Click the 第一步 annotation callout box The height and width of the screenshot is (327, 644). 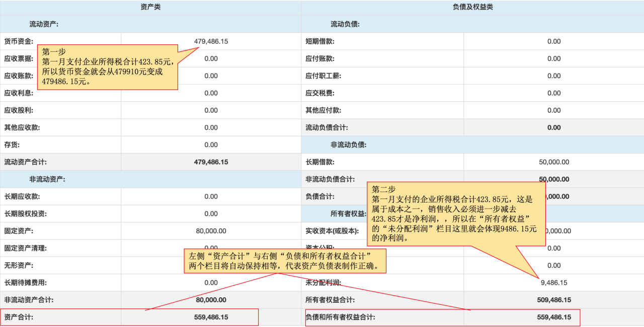point(108,67)
